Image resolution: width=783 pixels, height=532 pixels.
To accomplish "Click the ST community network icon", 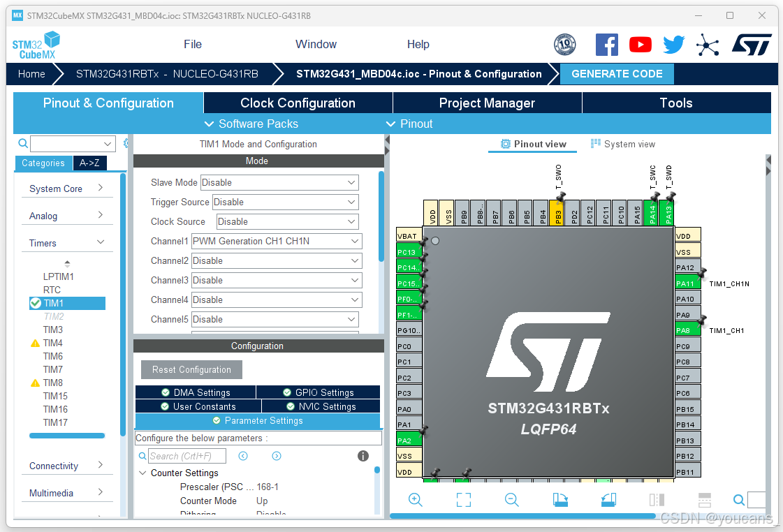I will (x=708, y=45).
